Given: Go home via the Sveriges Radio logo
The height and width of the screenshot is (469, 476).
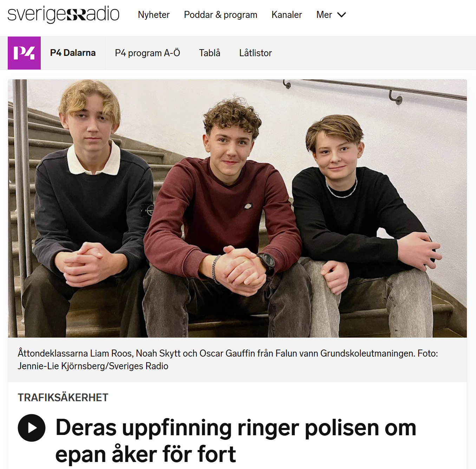Looking at the screenshot, I should (x=63, y=14).
